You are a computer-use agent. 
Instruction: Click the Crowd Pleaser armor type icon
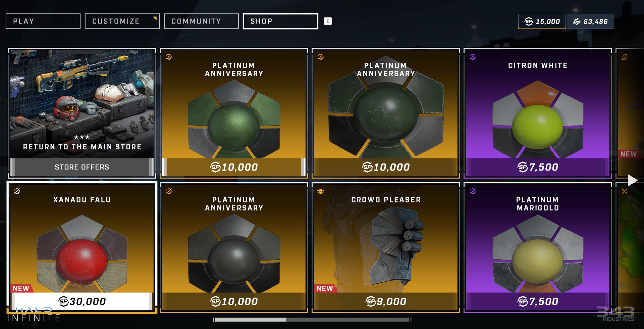point(321,191)
